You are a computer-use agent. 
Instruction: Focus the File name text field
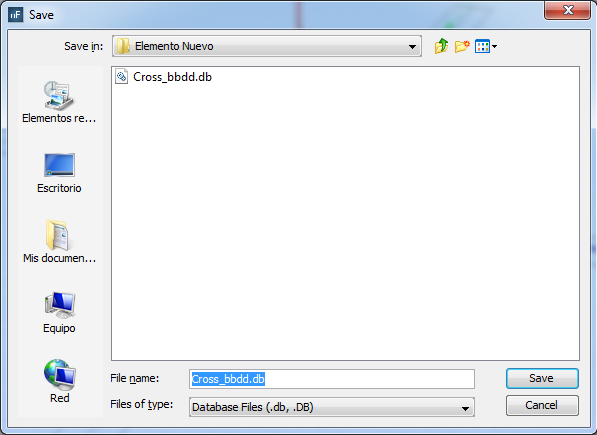click(332, 379)
